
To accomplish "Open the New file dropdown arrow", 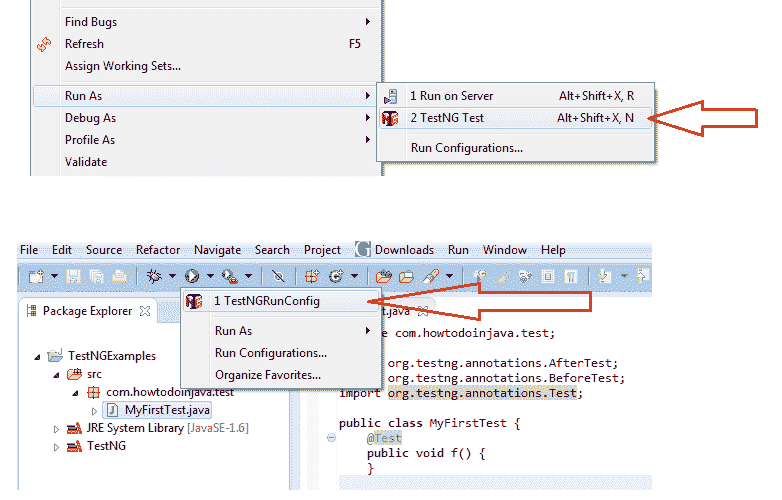I will [54, 276].
